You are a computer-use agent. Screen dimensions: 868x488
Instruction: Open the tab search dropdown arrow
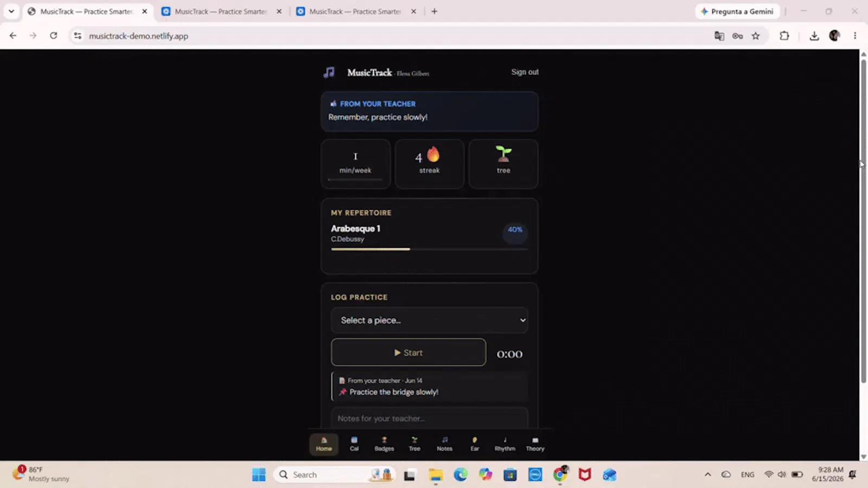(x=11, y=11)
